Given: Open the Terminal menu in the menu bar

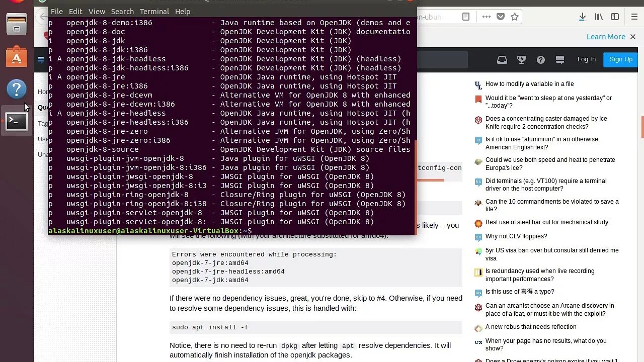Looking at the screenshot, I should [x=154, y=11].
